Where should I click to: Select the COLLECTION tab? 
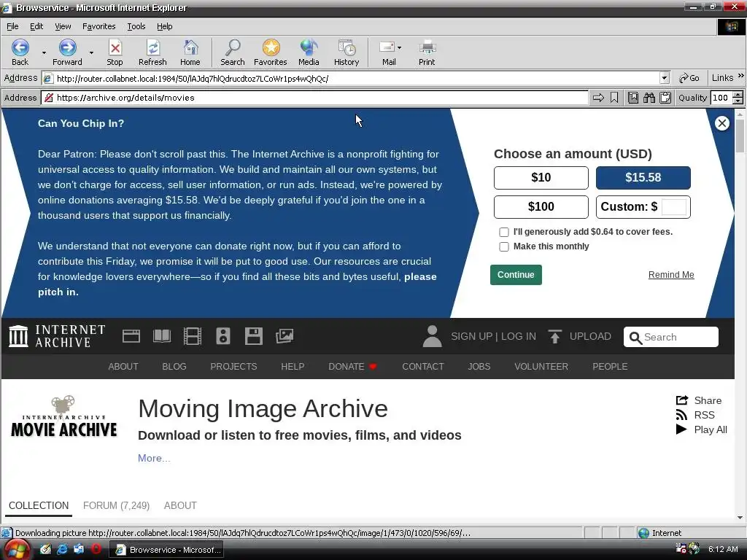[39, 506]
